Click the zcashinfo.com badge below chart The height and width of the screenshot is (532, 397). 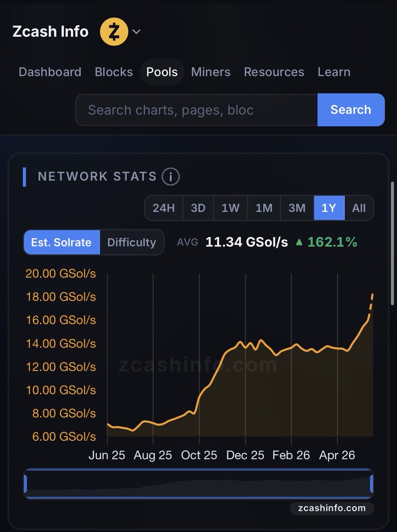pos(332,508)
